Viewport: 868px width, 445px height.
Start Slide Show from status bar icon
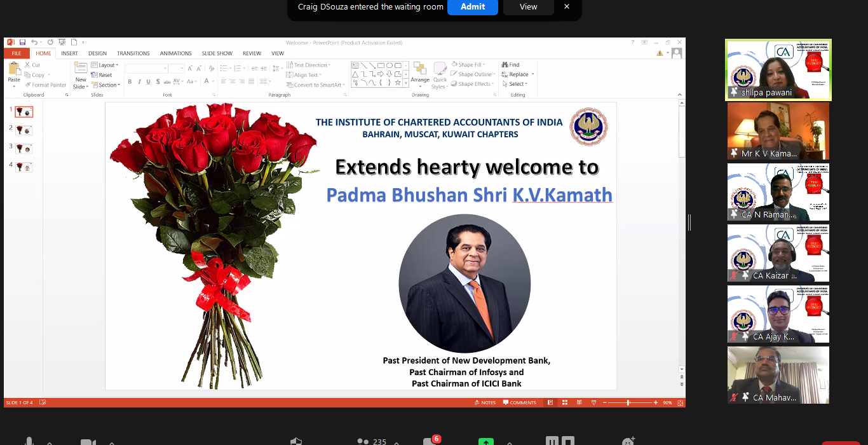tap(593, 402)
